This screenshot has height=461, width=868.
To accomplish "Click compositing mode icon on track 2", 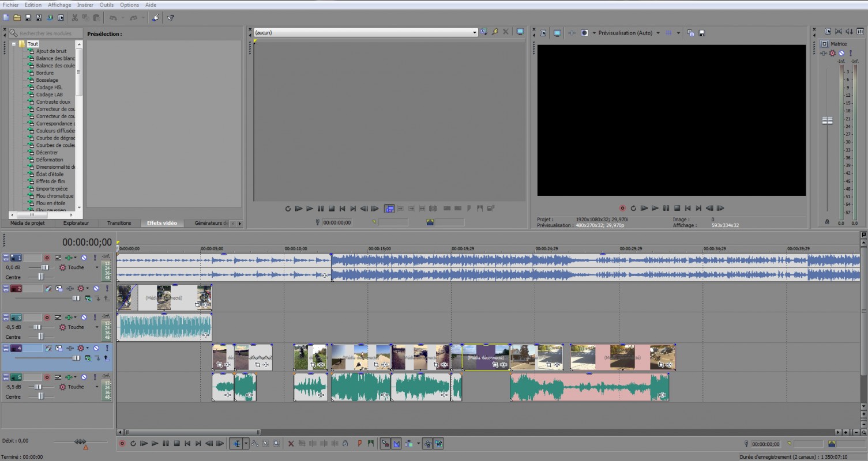I will point(88,298).
